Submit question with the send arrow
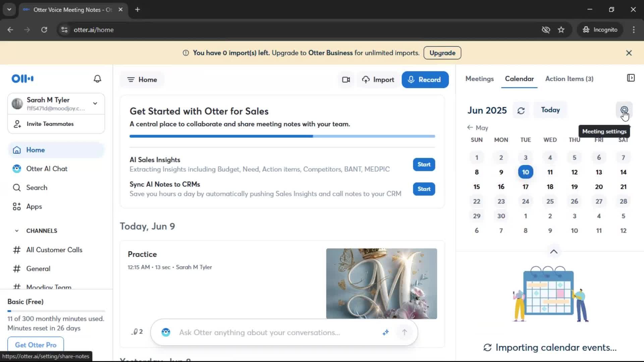The height and width of the screenshot is (362, 644). 405,333
